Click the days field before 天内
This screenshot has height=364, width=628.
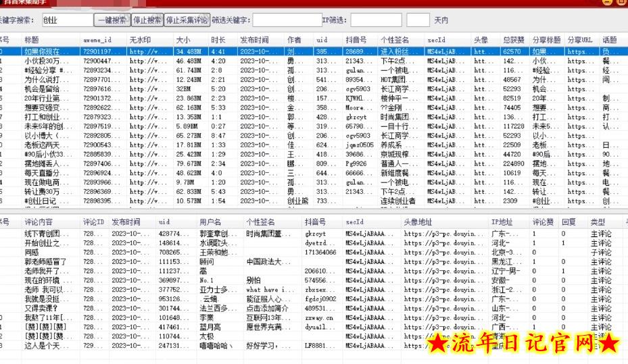pos(418,20)
